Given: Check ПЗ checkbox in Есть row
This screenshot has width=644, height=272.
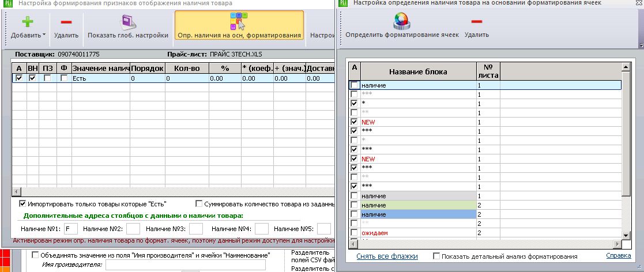Looking at the screenshot, I should (x=48, y=78).
